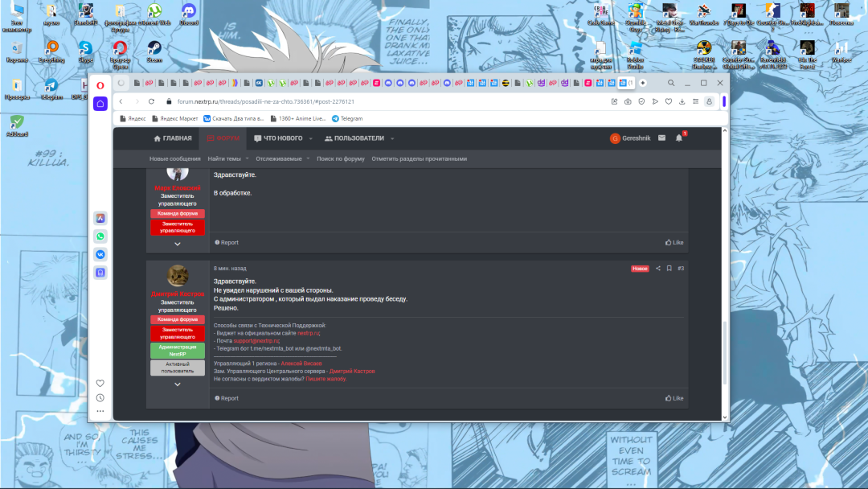Open forum inbox envelope icon
The height and width of the screenshot is (489, 868).
coord(662,138)
